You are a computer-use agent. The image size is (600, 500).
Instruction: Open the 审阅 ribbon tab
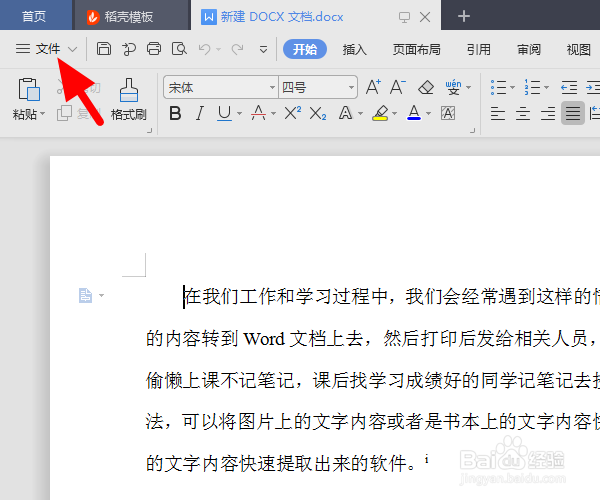pos(528,49)
